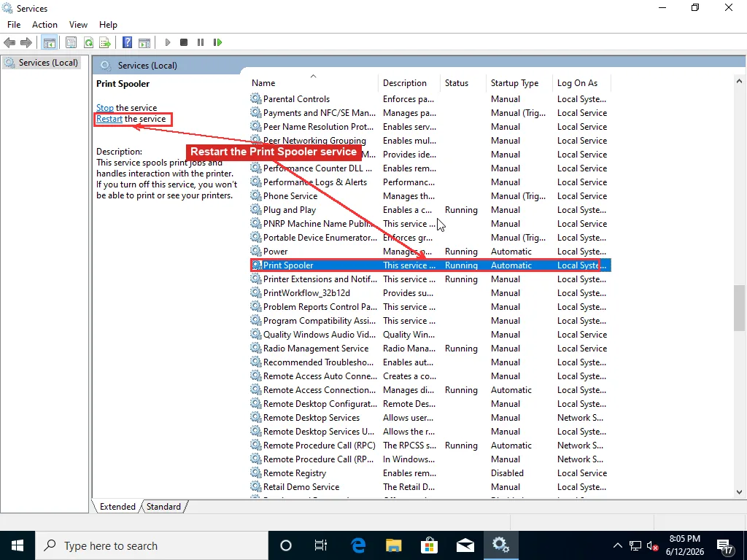Open Cortana circle icon on taskbar
Image resolution: width=747 pixels, height=560 pixels.
(286, 545)
